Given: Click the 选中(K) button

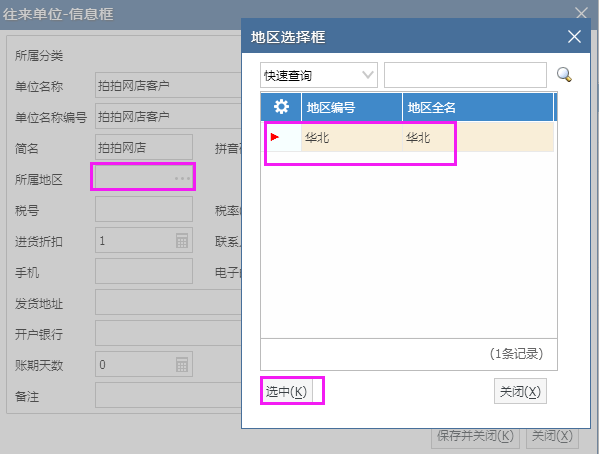Looking at the screenshot, I should click(x=287, y=391).
